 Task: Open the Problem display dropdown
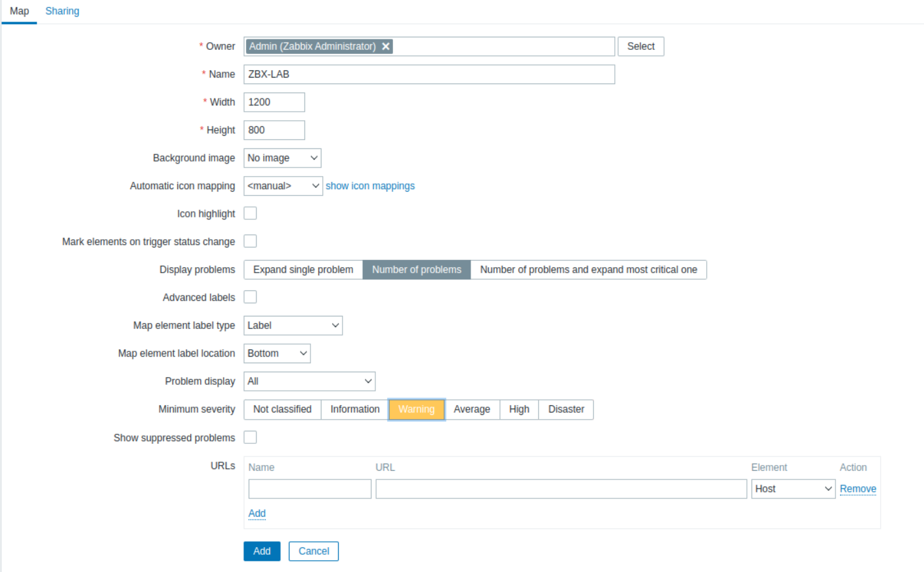(310, 382)
